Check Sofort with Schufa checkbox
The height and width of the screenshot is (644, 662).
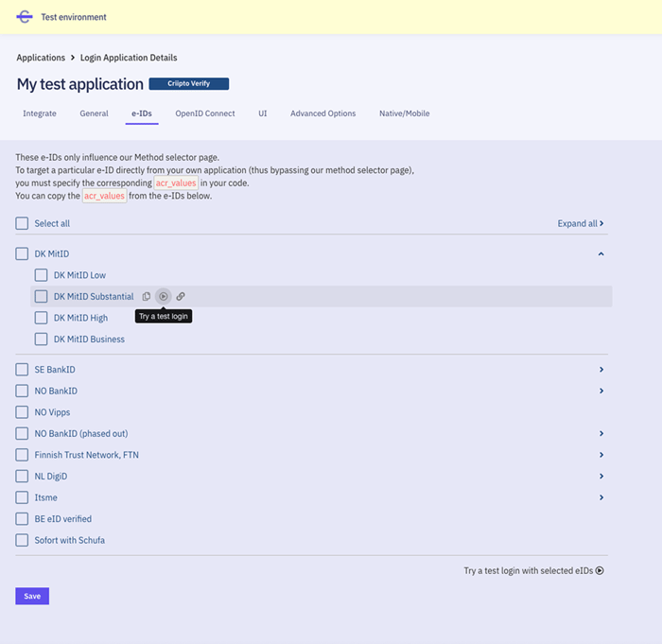pyautogui.click(x=22, y=540)
